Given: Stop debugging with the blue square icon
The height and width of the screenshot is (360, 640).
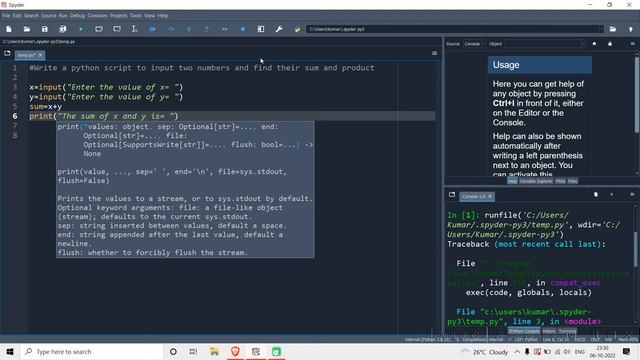Looking at the screenshot, I should 242,29.
